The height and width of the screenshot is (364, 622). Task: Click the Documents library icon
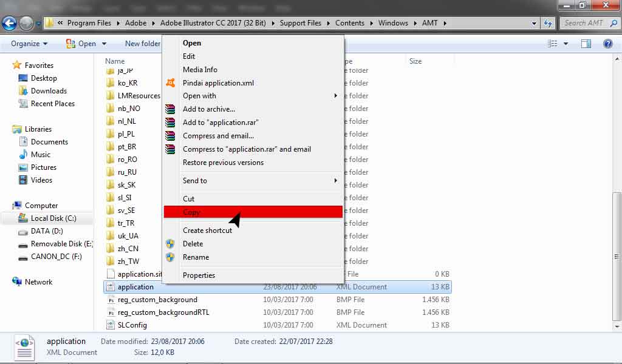click(x=23, y=142)
